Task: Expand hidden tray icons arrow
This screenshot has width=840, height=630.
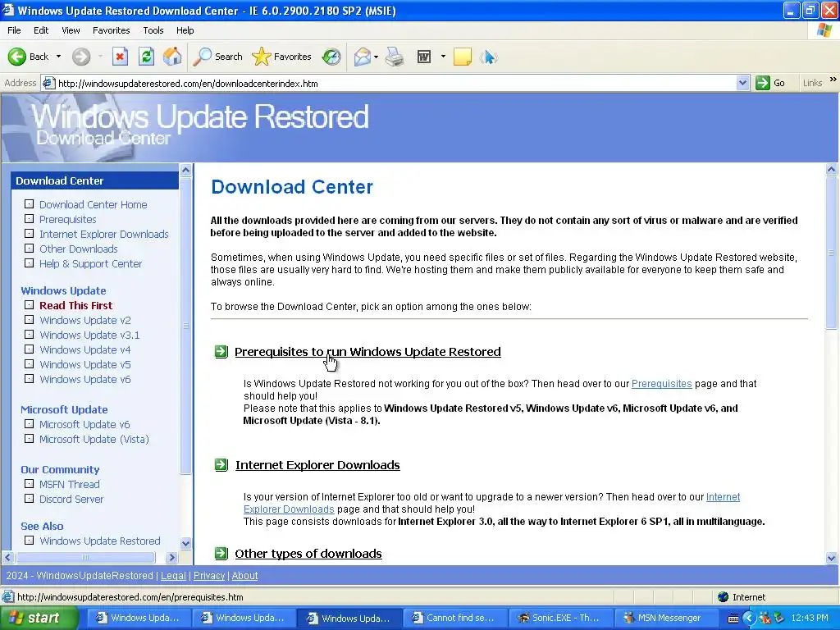Action: pyautogui.click(x=748, y=619)
